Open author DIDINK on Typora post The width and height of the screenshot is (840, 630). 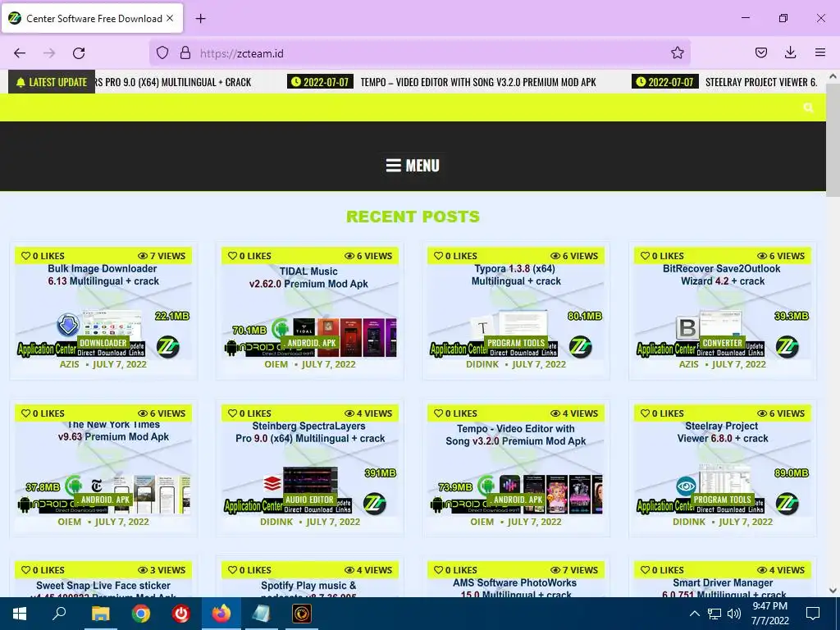coord(482,364)
